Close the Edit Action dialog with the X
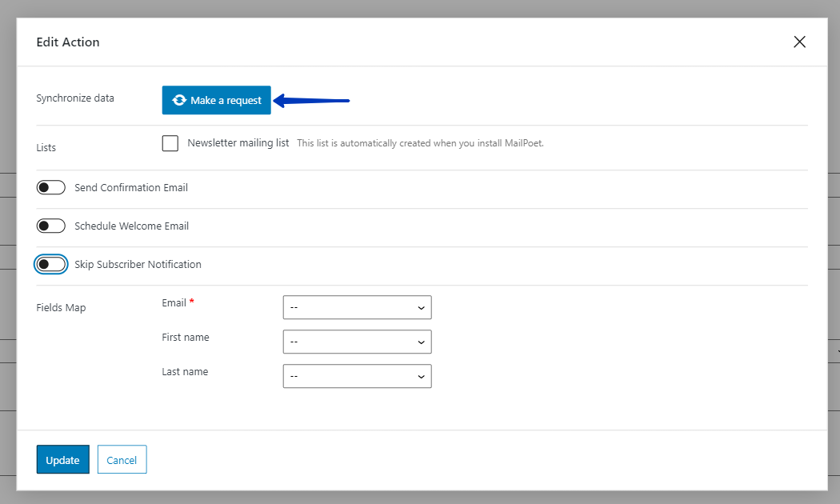This screenshot has height=504, width=840. [x=799, y=42]
